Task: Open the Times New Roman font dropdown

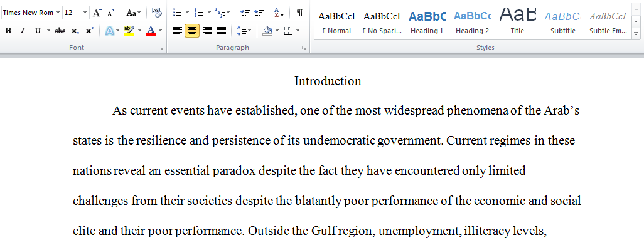Action: coord(58,13)
